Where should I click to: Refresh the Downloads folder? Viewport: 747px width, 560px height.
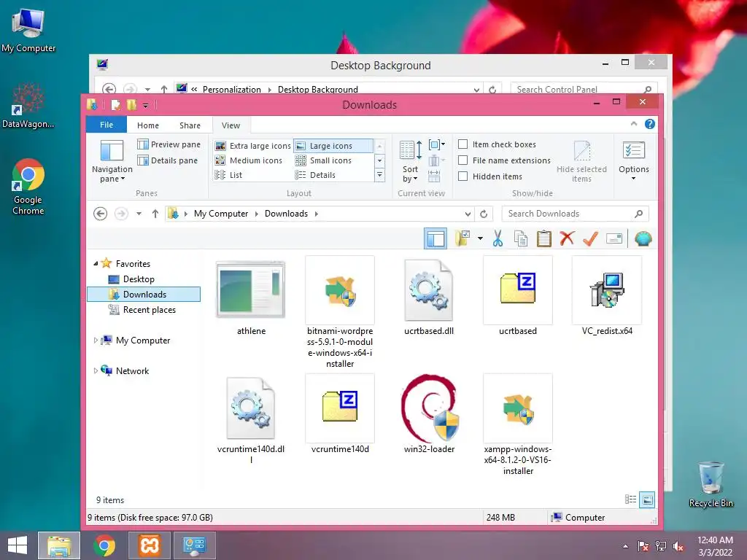tap(484, 214)
